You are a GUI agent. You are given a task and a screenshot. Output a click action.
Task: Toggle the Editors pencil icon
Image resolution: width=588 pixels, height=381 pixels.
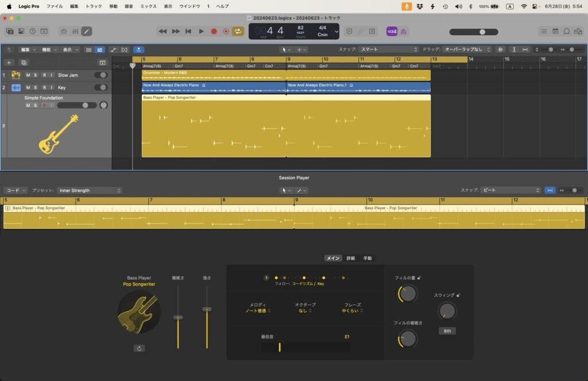coord(87,32)
